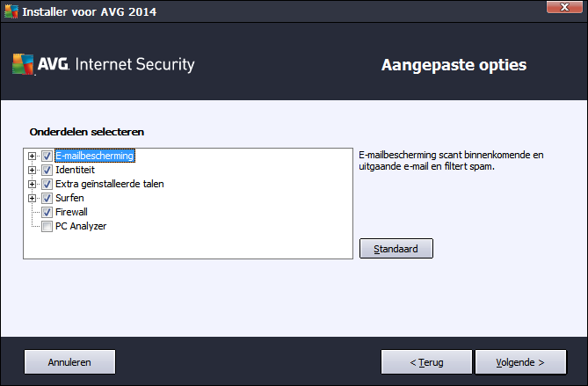
Task: Select the Surfen label in the tree
Action: coord(69,198)
